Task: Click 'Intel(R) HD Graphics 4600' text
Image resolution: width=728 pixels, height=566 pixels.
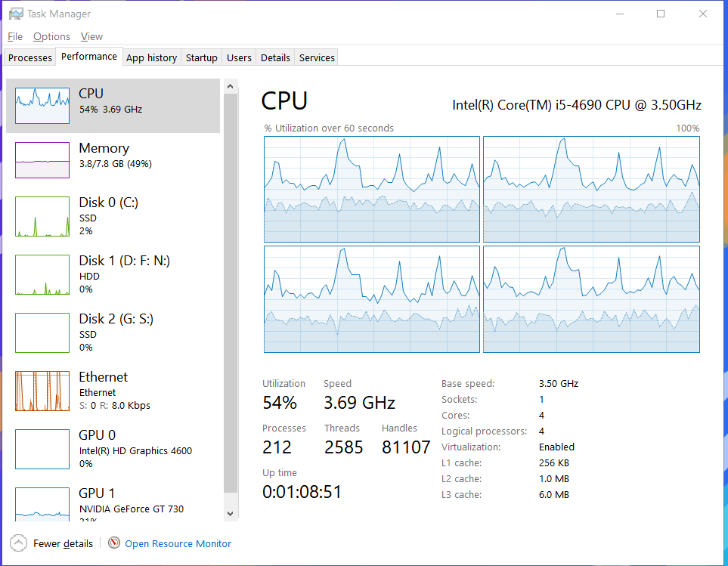Action: click(x=135, y=450)
